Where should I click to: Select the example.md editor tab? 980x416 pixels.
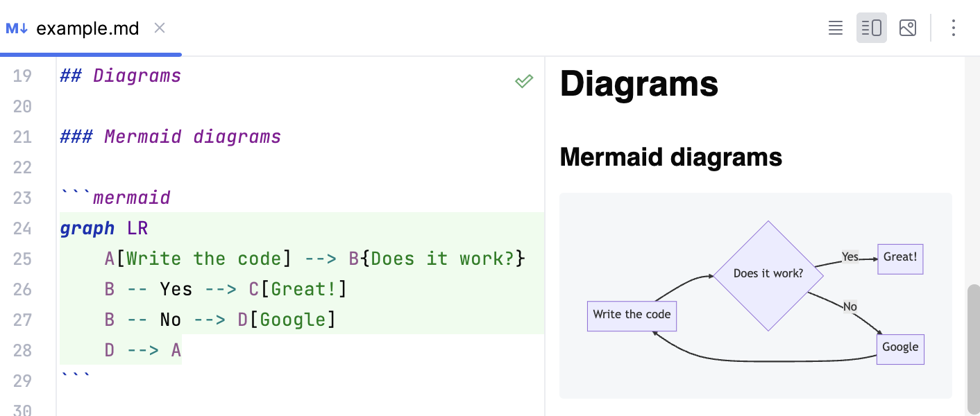point(87,28)
